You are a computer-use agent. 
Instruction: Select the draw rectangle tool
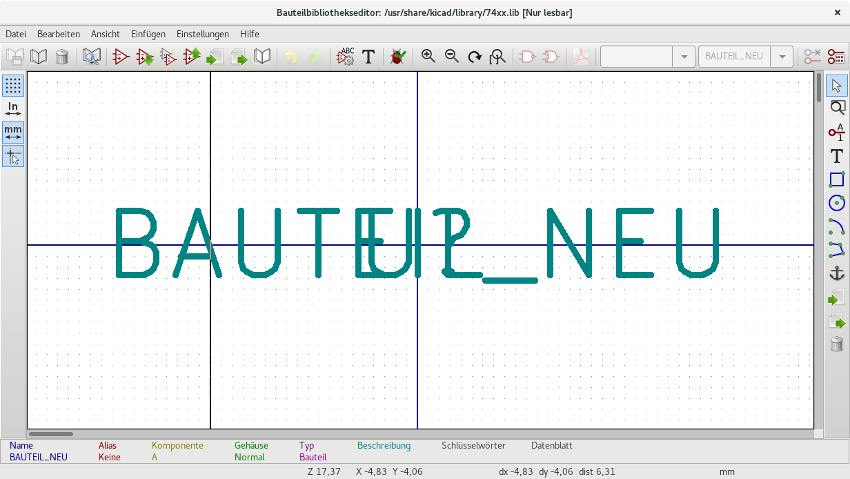point(836,179)
